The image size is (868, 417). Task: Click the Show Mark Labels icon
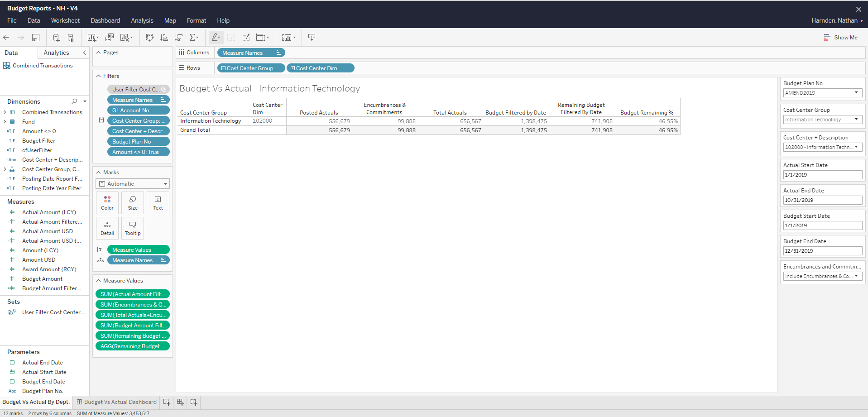[x=230, y=37]
